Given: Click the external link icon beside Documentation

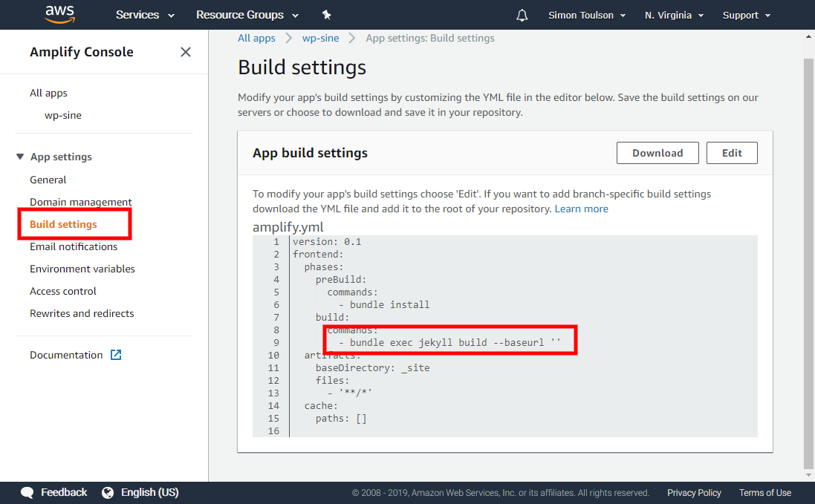Looking at the screenshot, I should 116,355.
